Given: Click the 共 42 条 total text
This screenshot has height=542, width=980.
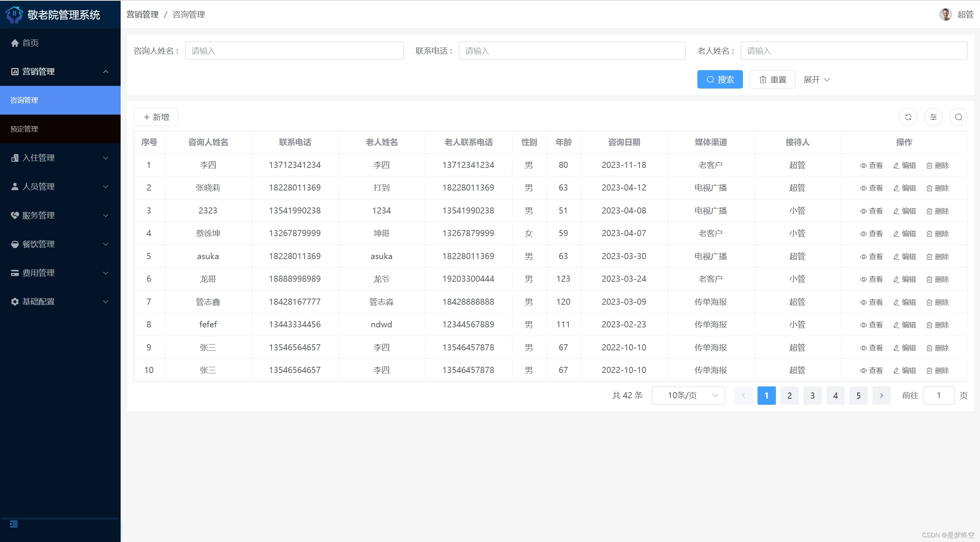Looking at the screenshot, I should pyautogui.click(x=627, y=395).
